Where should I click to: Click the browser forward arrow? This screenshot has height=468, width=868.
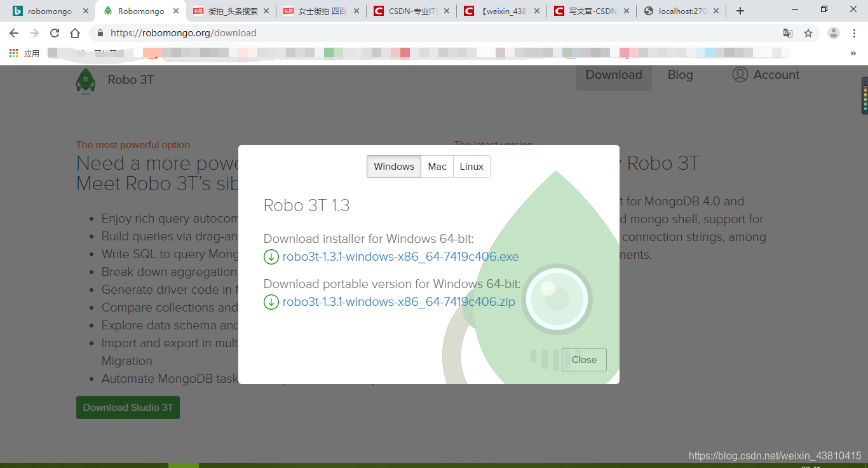(x=34, y=33)
